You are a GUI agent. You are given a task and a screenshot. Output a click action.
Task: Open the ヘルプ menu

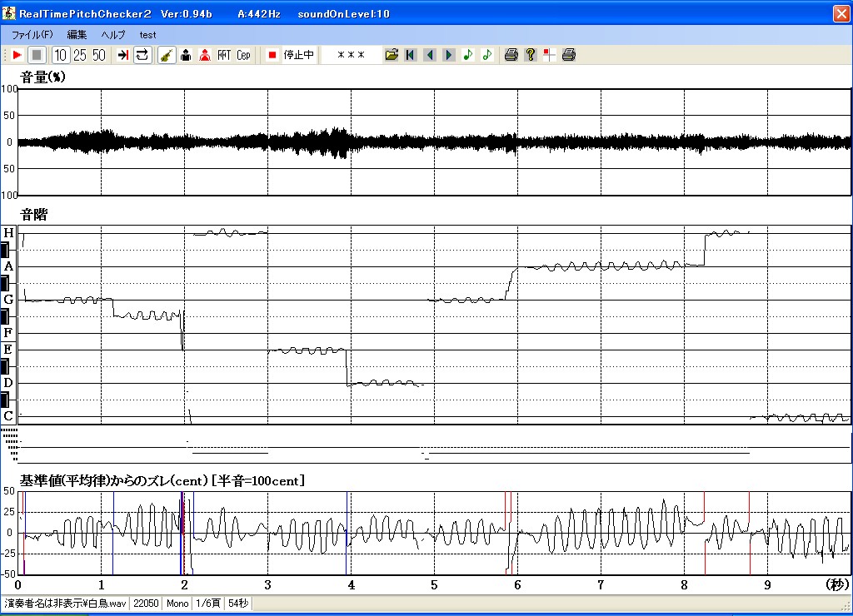tap(113, 35)
